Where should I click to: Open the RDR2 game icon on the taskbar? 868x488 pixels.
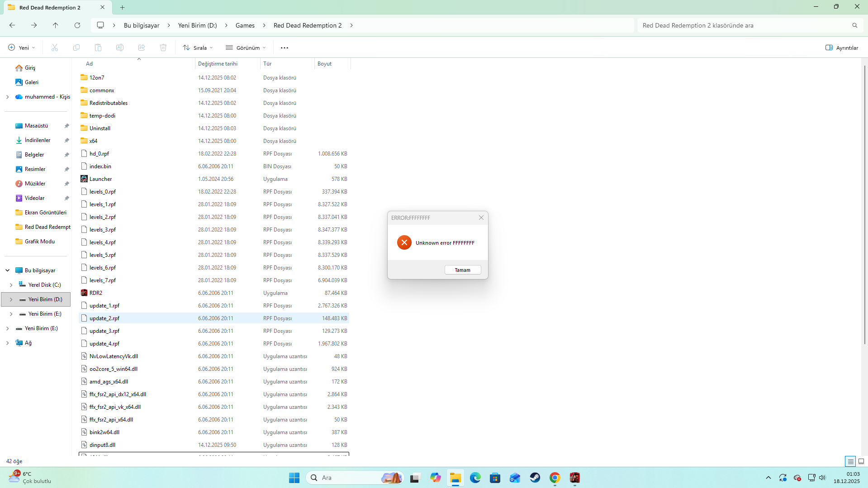575,478
